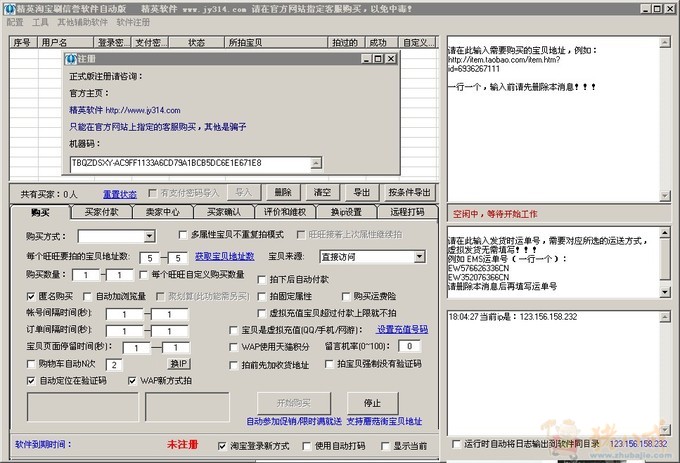Viewport: 680px width, 463px height.
Task: Toggle 购物车自动N次 checkbox
Action: click(x=30, y=364)
